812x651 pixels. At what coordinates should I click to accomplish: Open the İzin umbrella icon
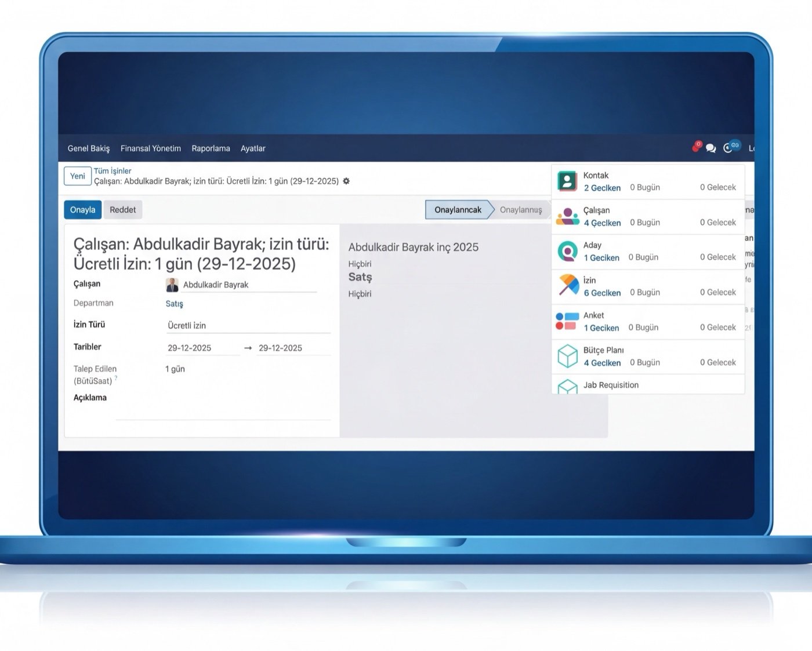coord(568,286)
